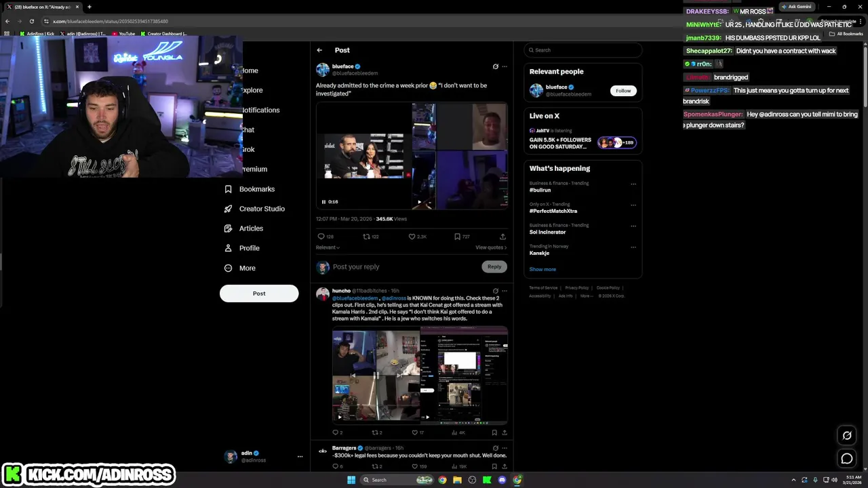Viewport: 868px width, 488px height.
Task: Pause the main post video at 0:16
Action: click(x=323, y=201)
